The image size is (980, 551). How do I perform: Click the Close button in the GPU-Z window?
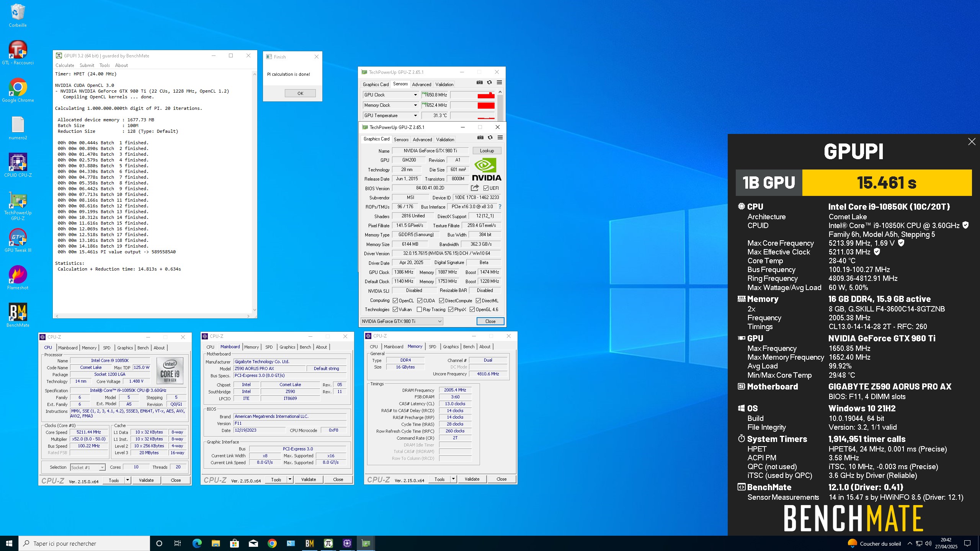(490, 321)
